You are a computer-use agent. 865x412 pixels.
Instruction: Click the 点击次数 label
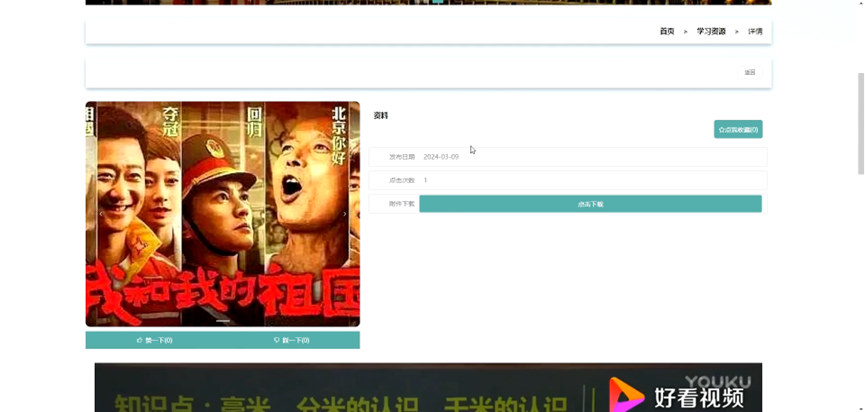(402, 180)
